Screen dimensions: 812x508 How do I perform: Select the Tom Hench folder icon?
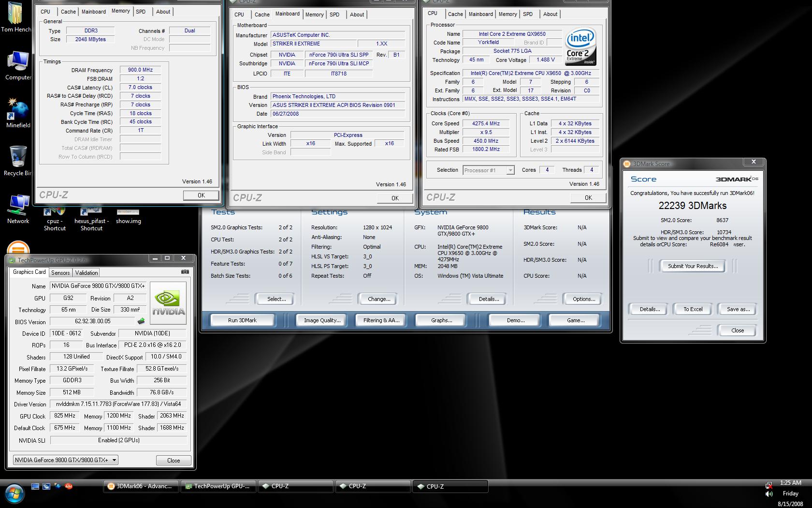click(x=15, y=17)
